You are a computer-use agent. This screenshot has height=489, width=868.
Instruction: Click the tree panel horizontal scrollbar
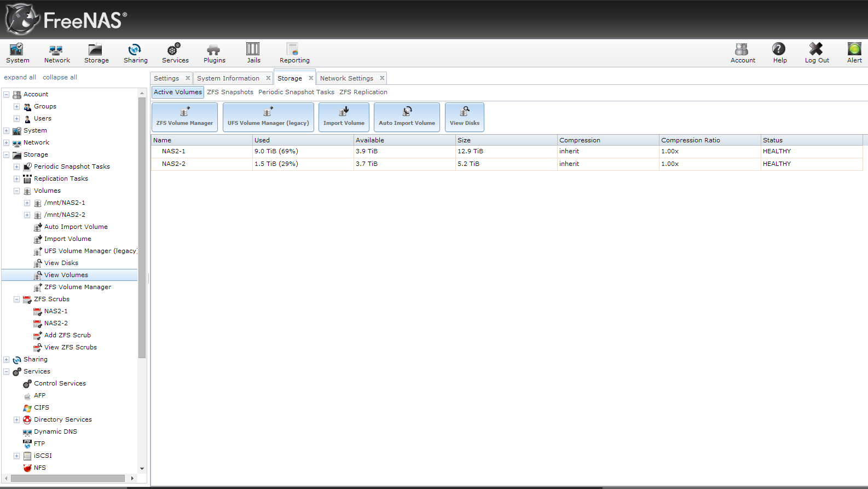68,478
